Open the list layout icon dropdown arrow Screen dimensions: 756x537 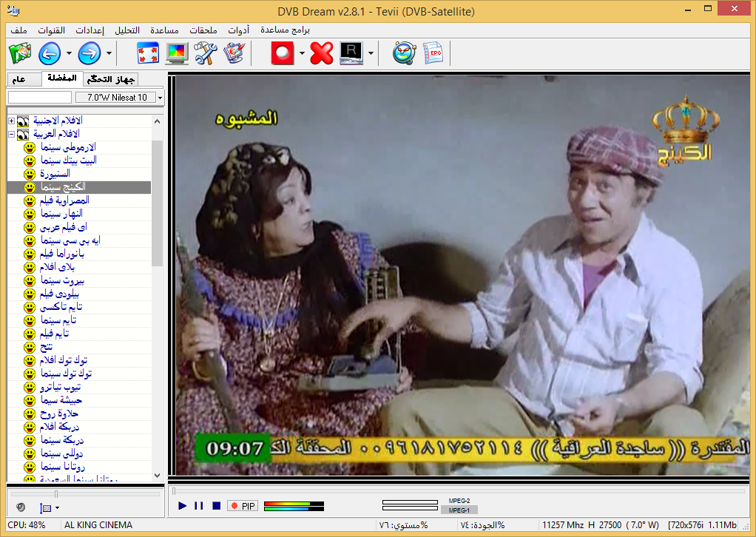58,507
